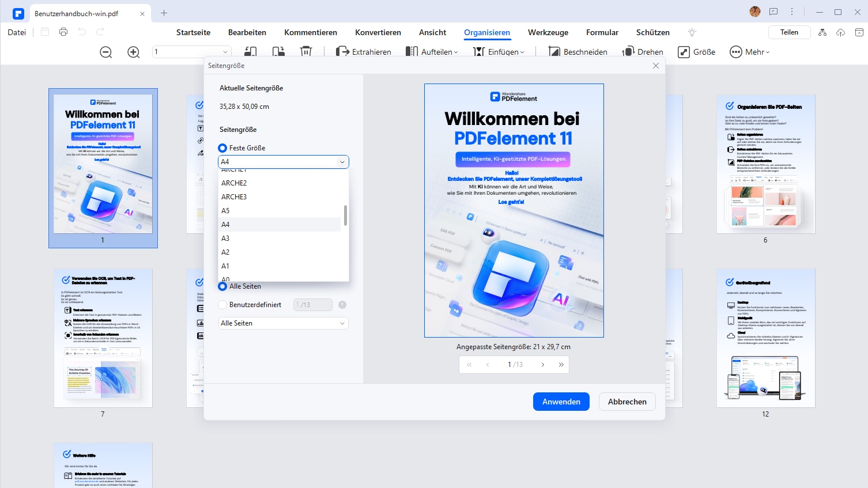Choose A1 from size list
Screen dimensions: 868x488
[280, 266]
